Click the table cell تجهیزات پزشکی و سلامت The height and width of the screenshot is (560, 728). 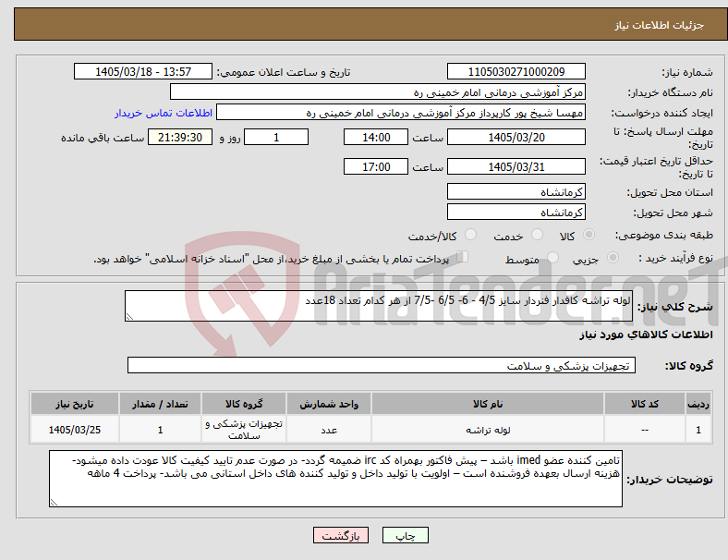tap(244, 430)
